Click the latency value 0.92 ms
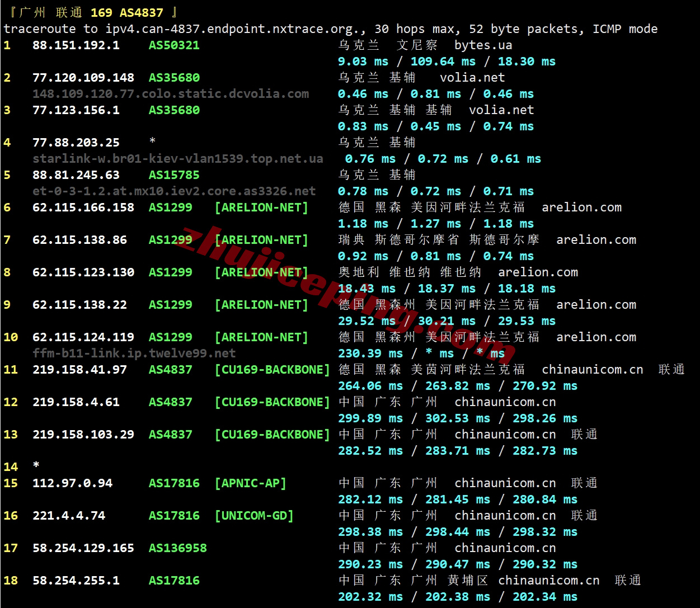 click(363, 256)
